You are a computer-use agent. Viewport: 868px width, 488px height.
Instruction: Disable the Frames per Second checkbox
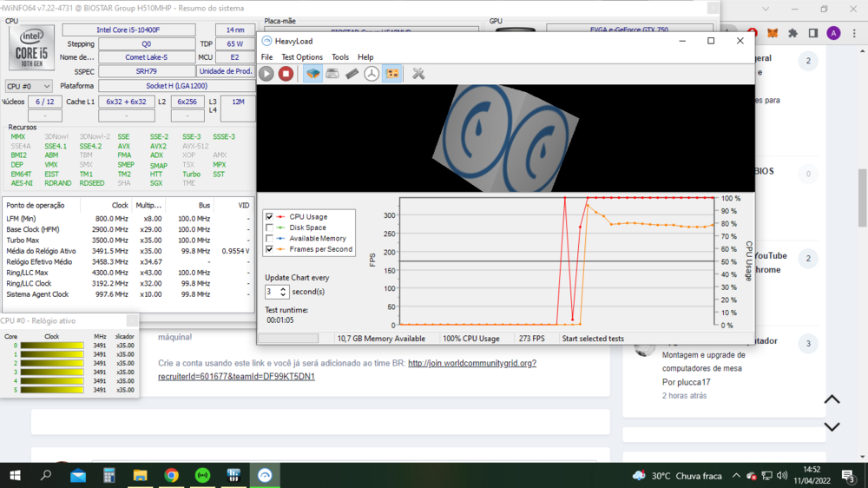270,249
